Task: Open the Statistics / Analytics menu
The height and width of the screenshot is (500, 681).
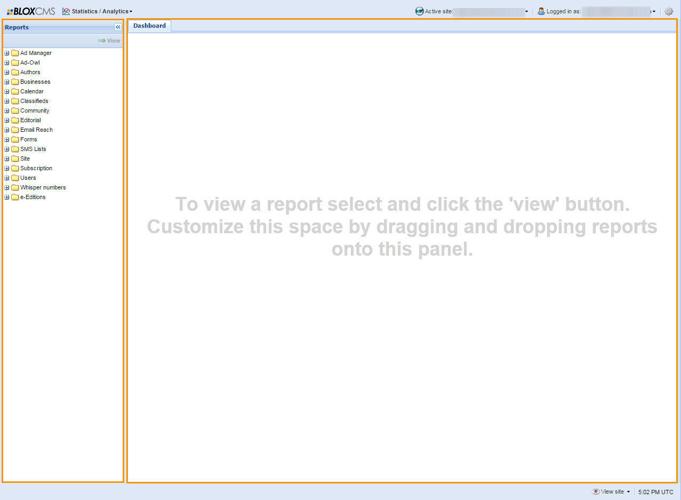Action: [x=97, y=11]
